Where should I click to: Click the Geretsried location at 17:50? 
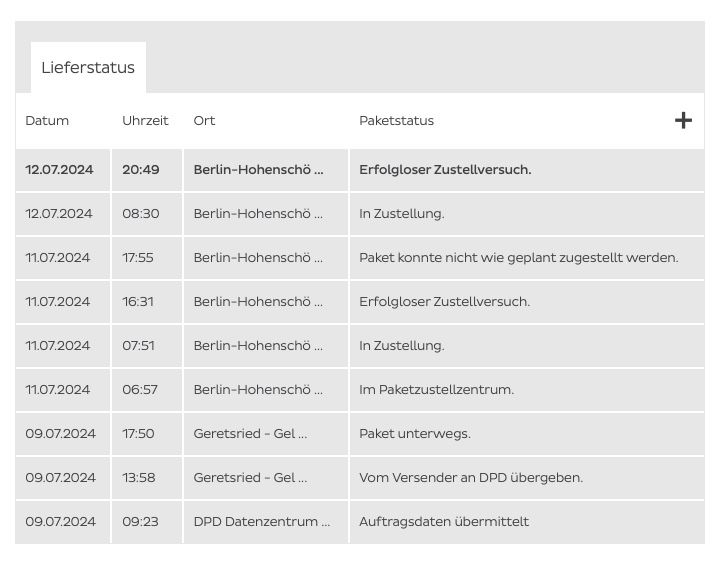pyautogui.click(x=250, y=434)
